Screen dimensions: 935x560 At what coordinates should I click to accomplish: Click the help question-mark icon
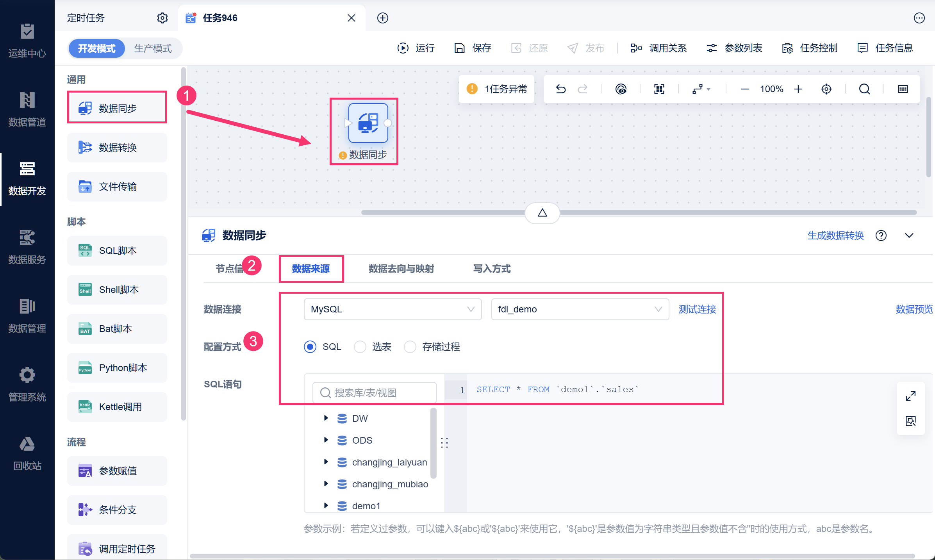[x=881, y=235]
